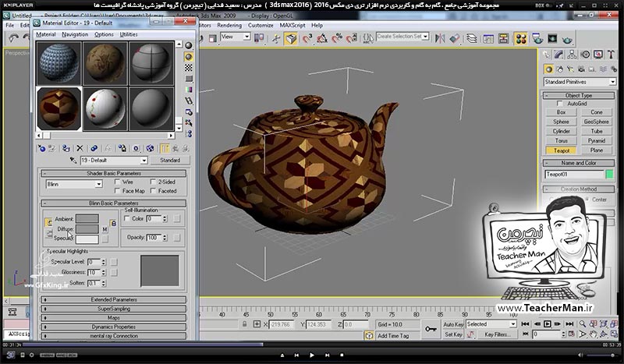Enable the Face Map checkbox

click(118, 191)
